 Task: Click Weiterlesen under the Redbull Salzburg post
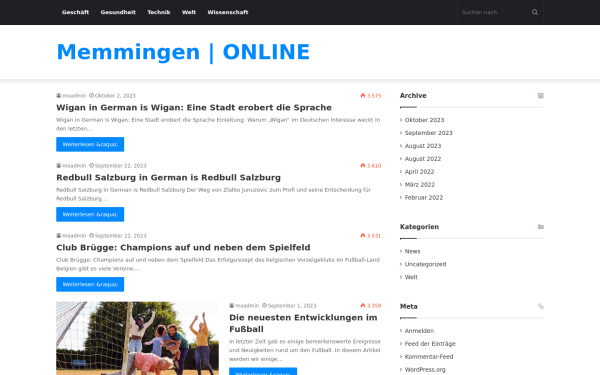pyautogui.click(x=90, y=214)
